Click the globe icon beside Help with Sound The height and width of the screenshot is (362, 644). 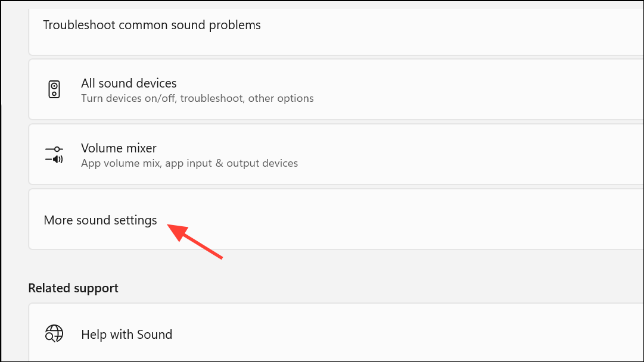click(x=54, y=333)
